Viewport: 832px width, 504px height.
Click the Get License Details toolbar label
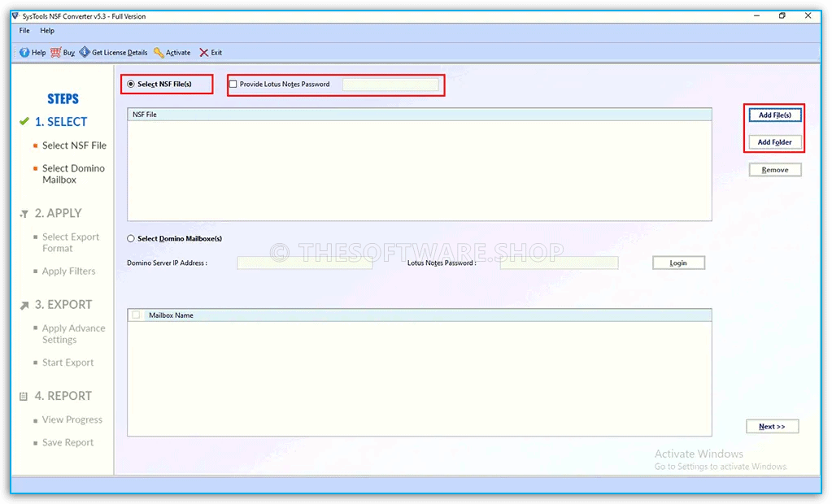tap(120, 53)
